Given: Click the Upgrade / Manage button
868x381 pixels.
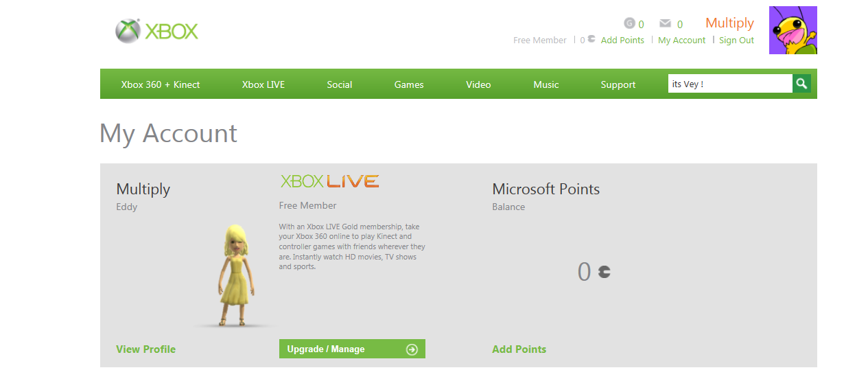Looking at the screenshot, I should tap(352, 349).
